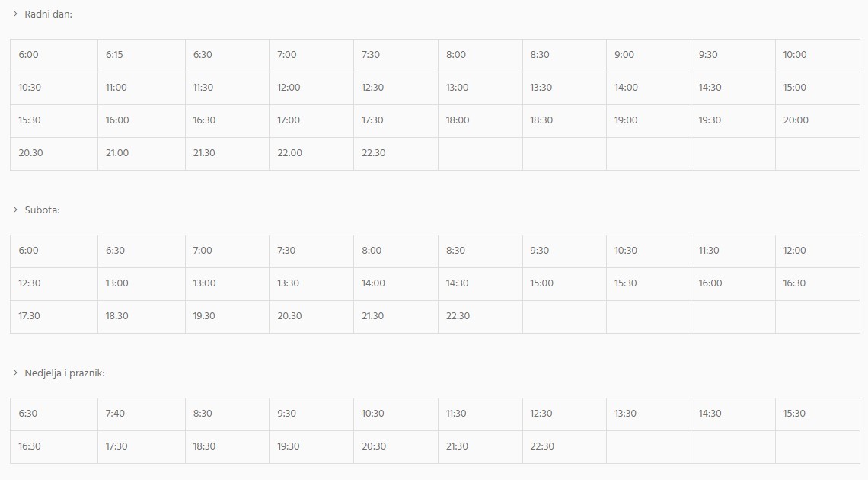Click 16:00 in the Subota schedule
The width and height of the screenshot is (868, 480).
(x=710, y=283)
